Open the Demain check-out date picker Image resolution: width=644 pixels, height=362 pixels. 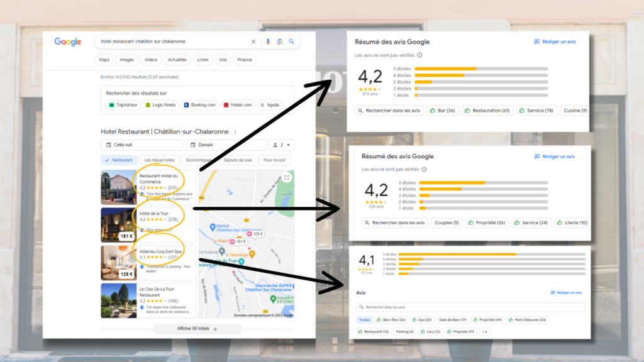(x=226, y=145)
